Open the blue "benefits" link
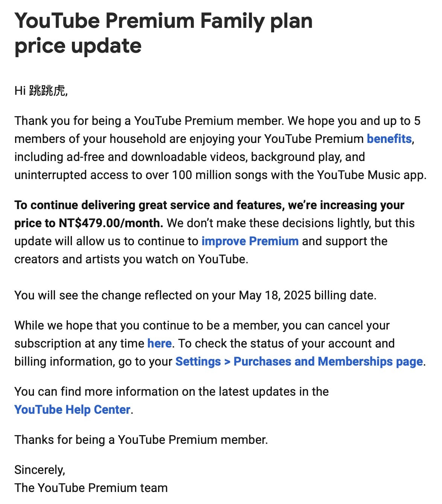Image resolution: width=442 pixels, height=504 pixels. (x=389, y=139)
